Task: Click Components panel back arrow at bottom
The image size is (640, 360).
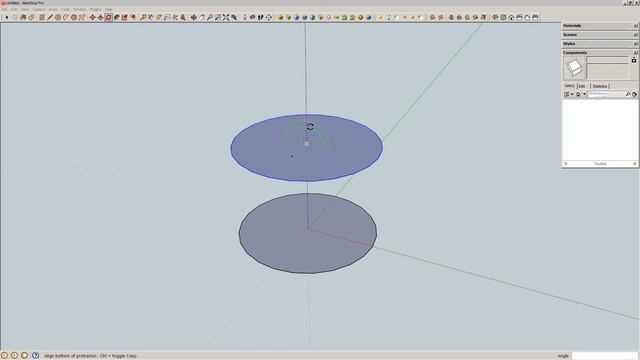Action: 566,164
